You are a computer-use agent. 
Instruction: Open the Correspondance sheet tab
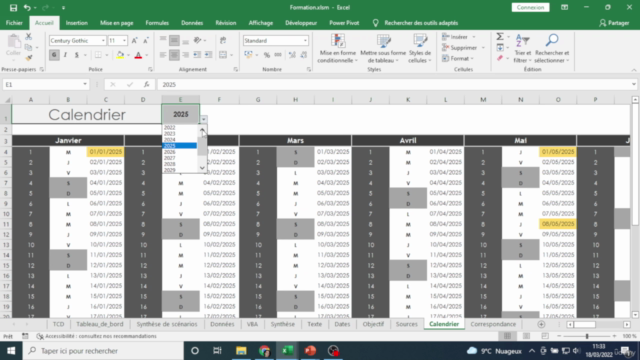[x=493, y=324]
